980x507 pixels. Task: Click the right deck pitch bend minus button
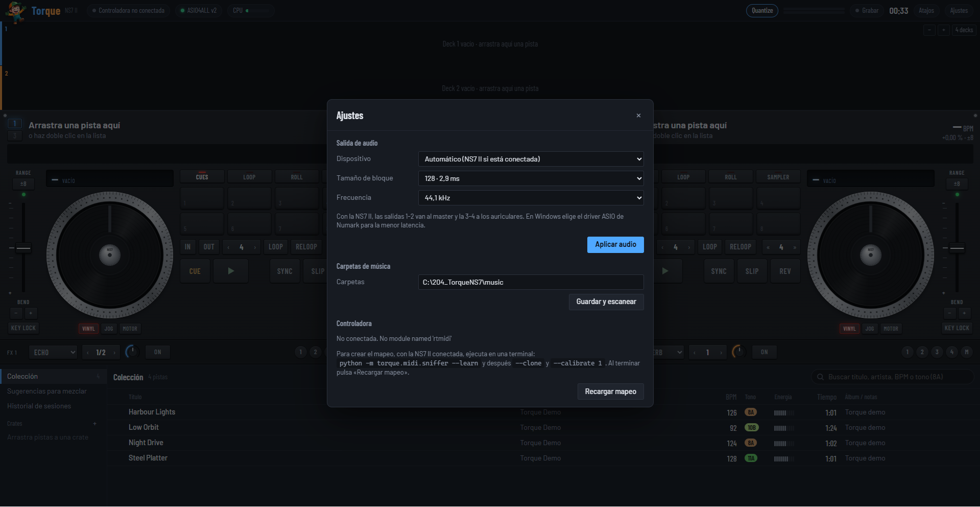pos(949,313)
